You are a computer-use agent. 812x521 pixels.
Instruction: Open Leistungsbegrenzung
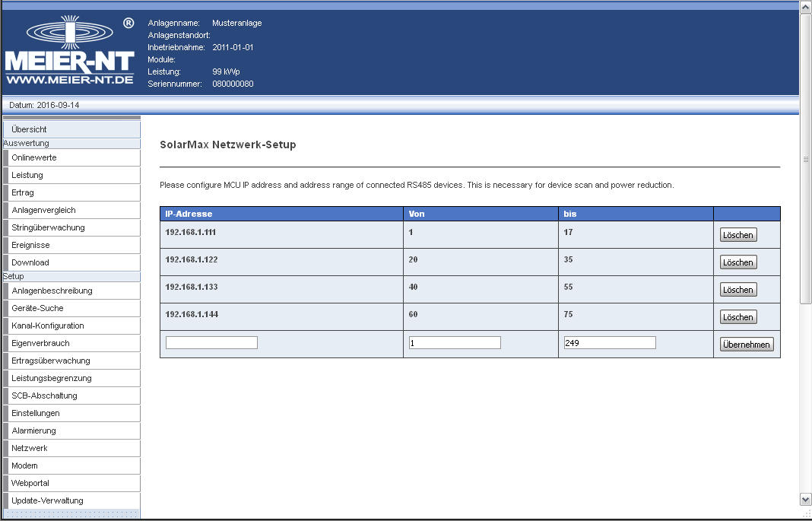[71, 378]
